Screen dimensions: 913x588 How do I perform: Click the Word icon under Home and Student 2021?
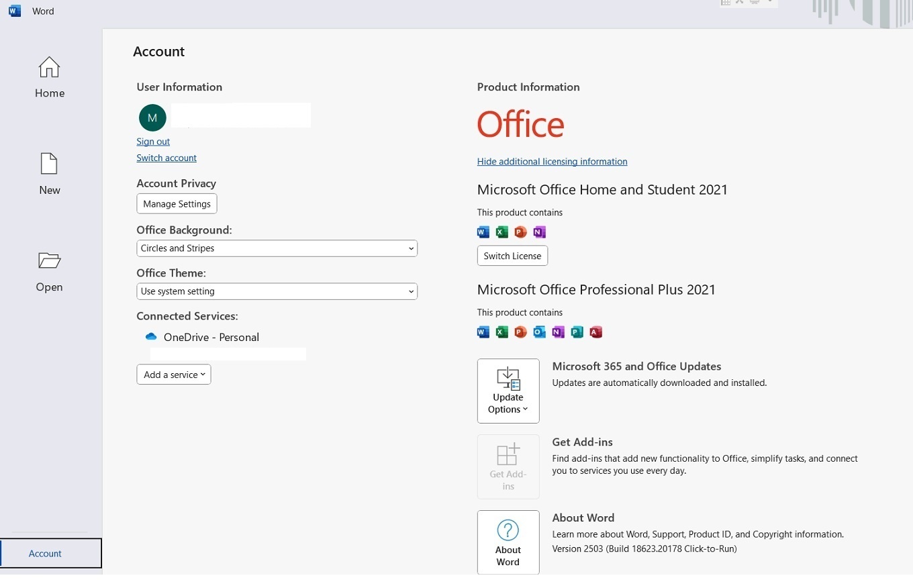pos(483,232)
